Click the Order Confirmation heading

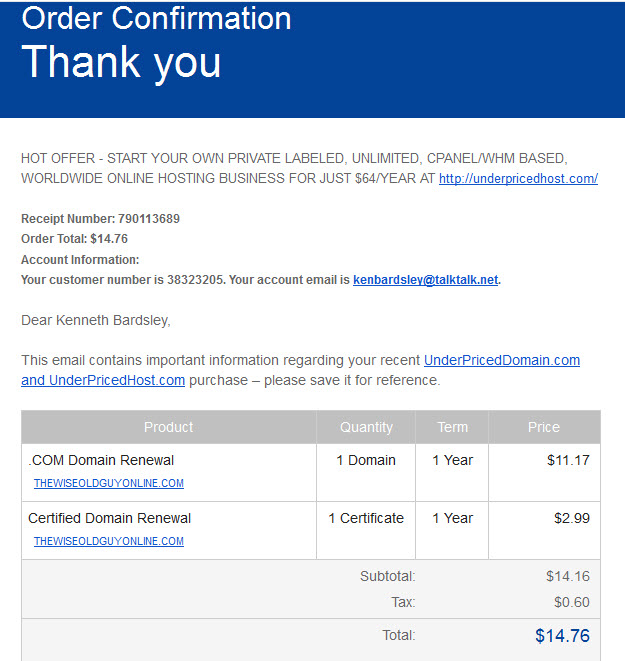pyautogui.click(x=156, y=18)
